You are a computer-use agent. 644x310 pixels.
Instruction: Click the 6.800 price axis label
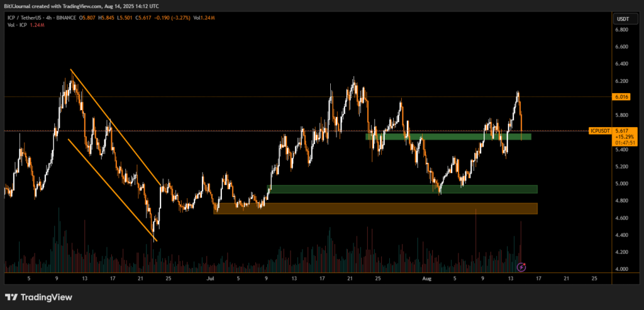623,30
